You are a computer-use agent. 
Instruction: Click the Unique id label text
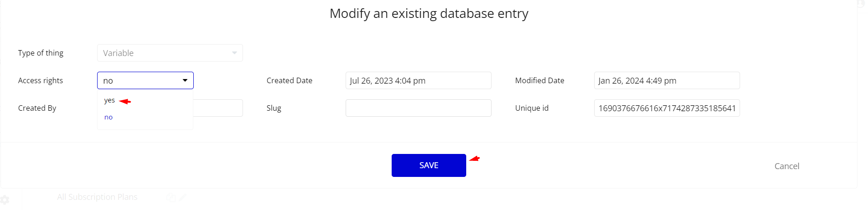[532, 108]
